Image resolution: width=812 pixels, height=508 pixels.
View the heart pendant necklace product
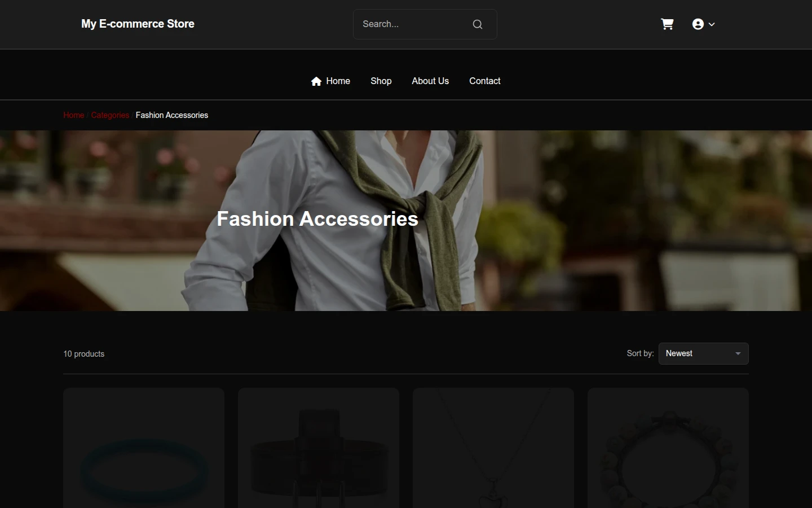pyautogui.click(x=493, y=448)
